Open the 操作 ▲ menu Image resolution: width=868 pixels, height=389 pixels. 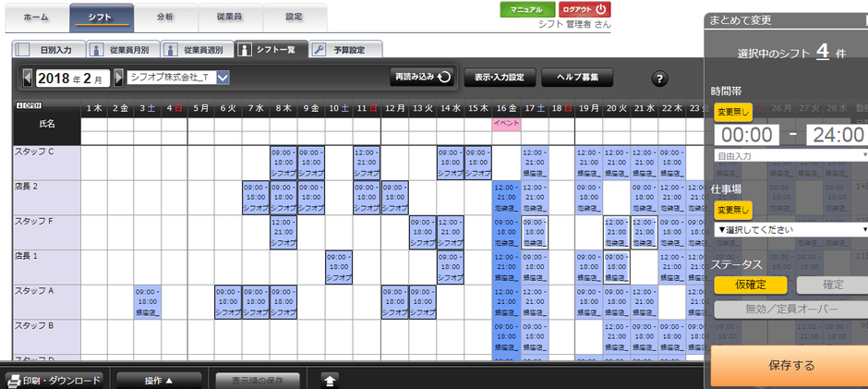pyautogui.click(x=159, y=381)
